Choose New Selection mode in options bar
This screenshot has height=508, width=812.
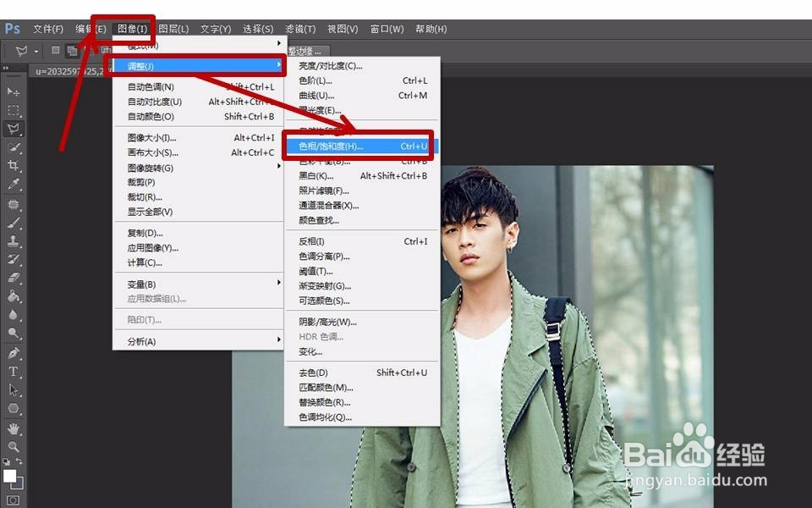coord(56,50)
